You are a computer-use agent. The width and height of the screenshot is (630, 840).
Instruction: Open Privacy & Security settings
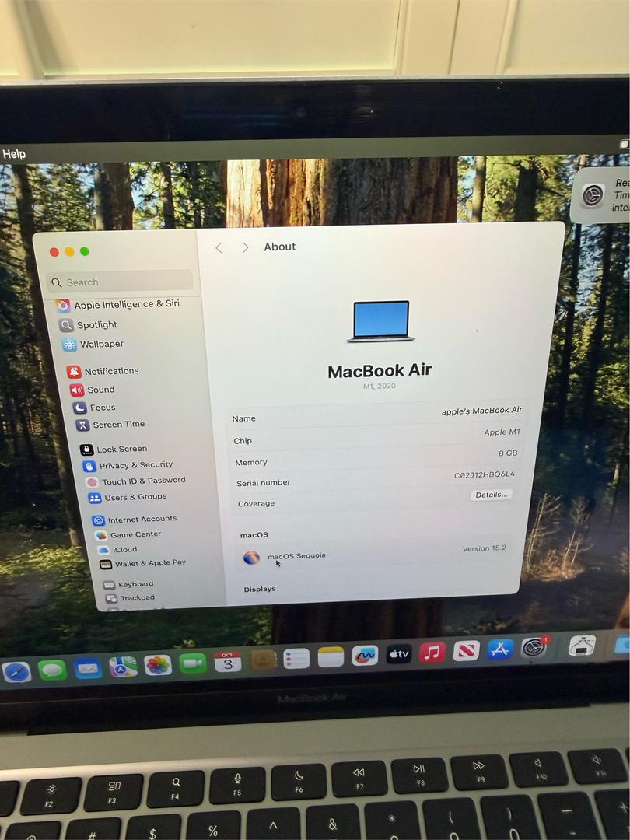click(135, 465)
